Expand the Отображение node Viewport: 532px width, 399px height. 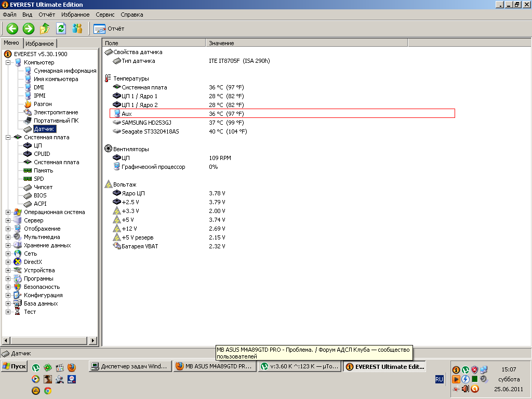[x=8, y=229]
